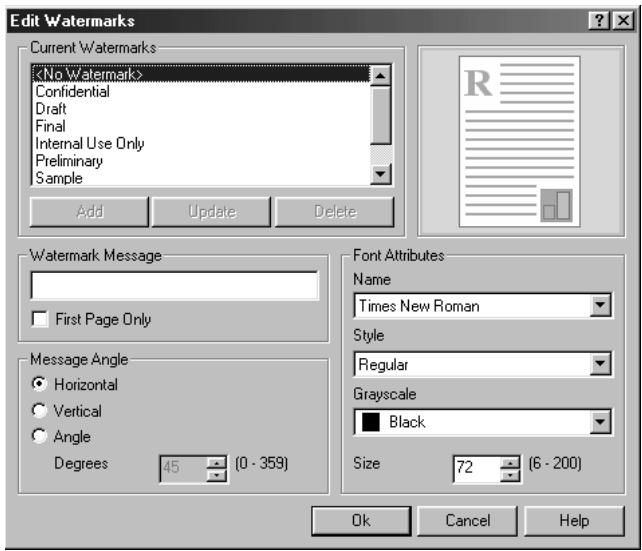
Task: Click the Help button
Action: pyautogui.click(x=574, y=521)
